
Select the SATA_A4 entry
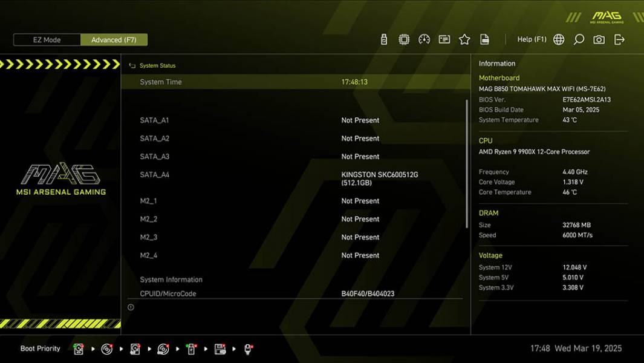click(154, 175)
